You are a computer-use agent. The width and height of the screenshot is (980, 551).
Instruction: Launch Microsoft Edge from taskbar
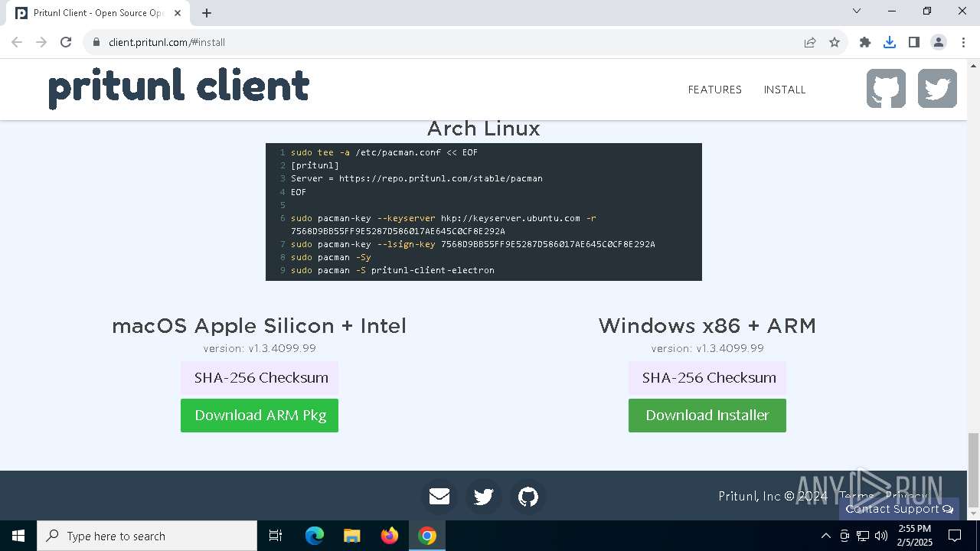315,536
